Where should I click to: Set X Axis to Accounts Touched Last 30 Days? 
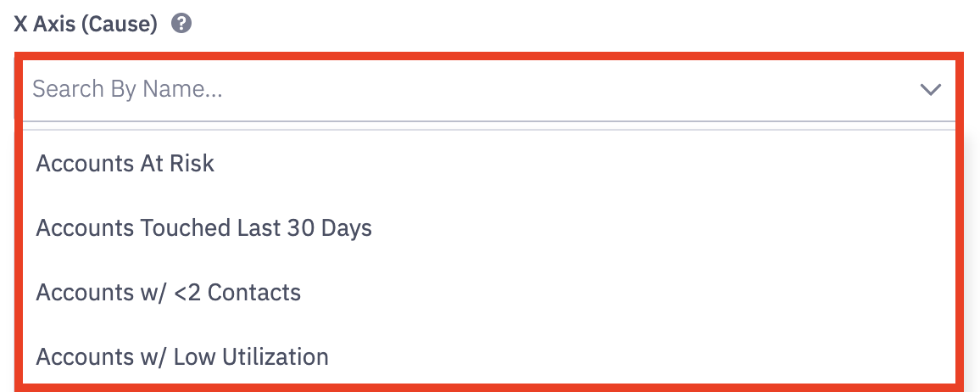[x=203, y=228]
